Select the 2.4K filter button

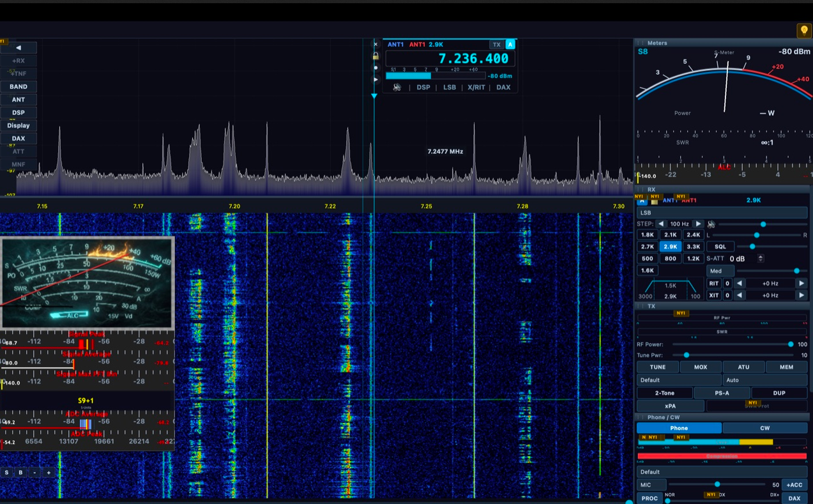693,235
